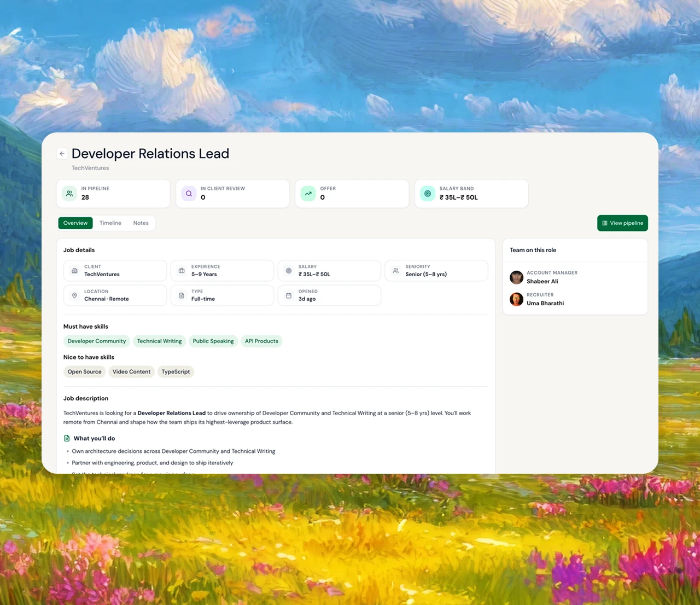Open the In Client Review card

pyautogui.click(x=232, y=194)
